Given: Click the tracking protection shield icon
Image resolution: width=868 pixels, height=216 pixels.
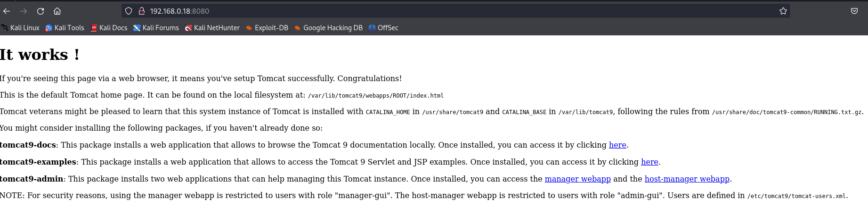Looking at the screenshot, I should (129, 11).
